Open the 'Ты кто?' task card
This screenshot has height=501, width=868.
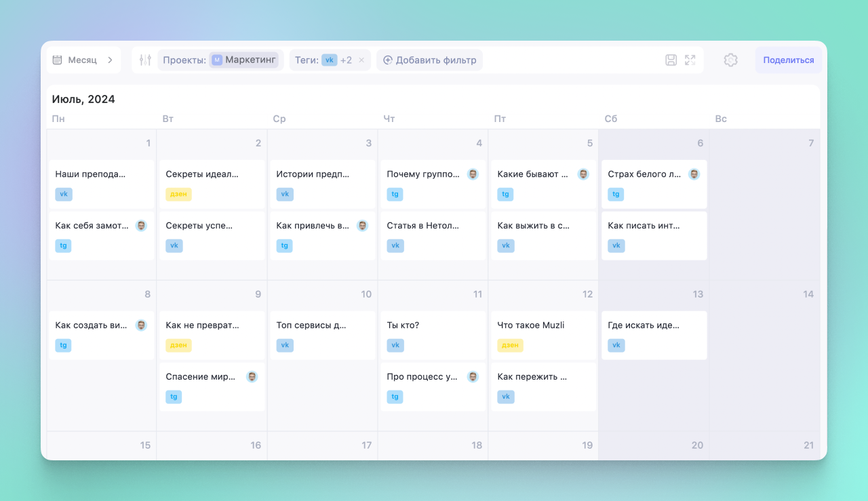(x=431, y=325)
